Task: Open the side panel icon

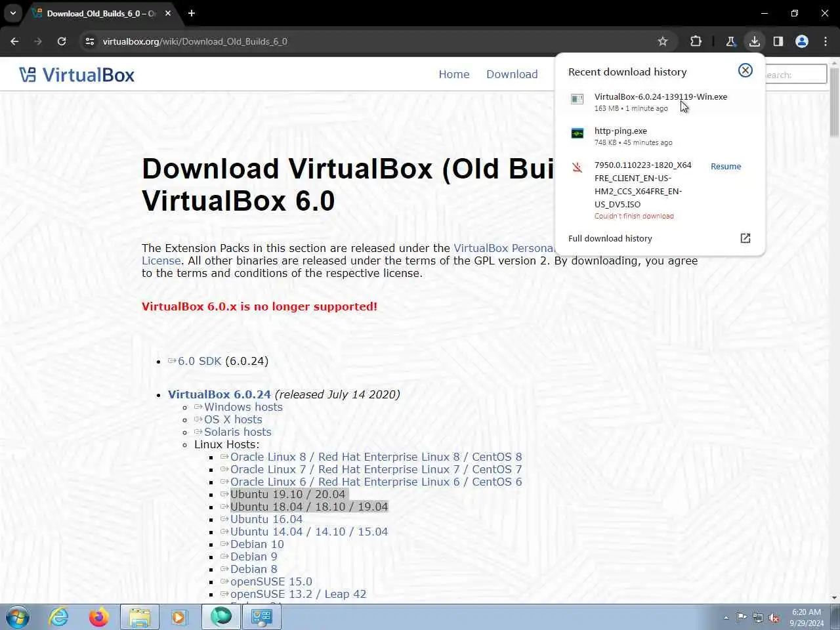Action: (x=778, y=41)
